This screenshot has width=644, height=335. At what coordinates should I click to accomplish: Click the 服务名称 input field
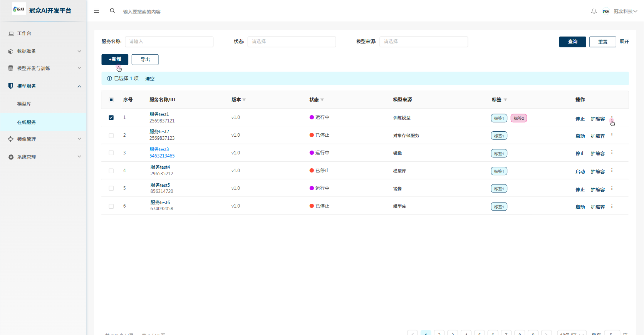pos(169,42)
